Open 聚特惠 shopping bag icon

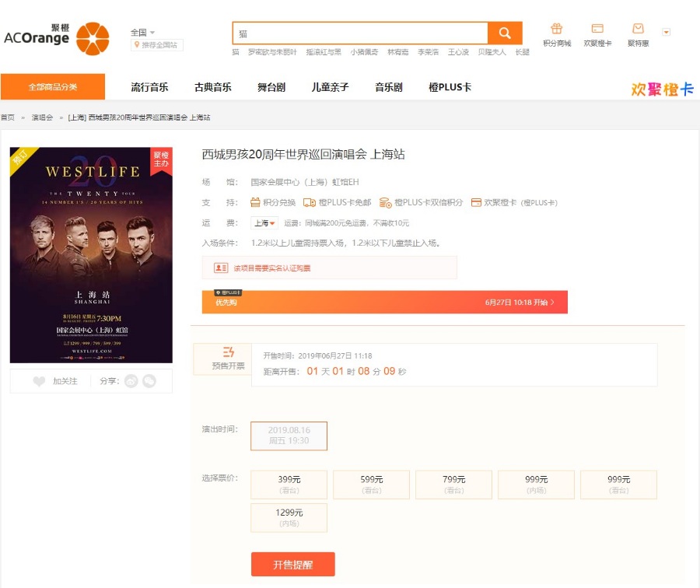[x=638, y=30]
